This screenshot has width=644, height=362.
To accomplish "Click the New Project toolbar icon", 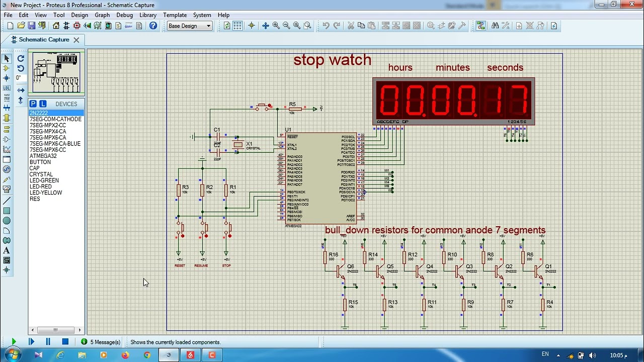I will (x=10, y=26).
